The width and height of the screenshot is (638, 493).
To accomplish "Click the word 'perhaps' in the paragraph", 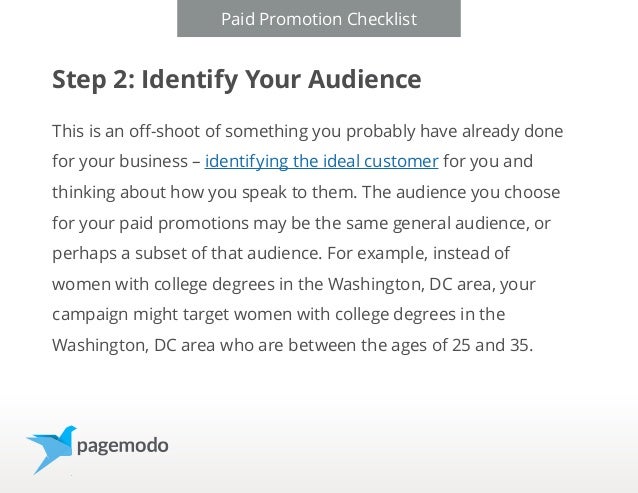I will (x=84, y=254).
